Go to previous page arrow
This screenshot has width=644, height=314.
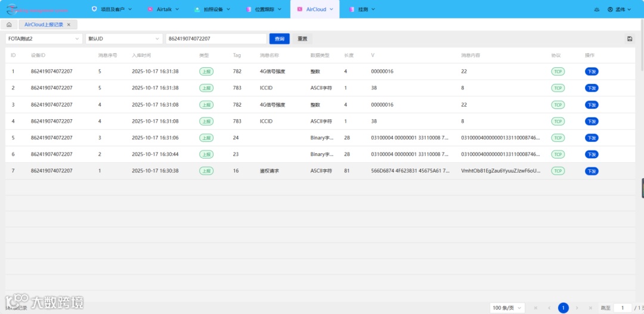(549, 308)
